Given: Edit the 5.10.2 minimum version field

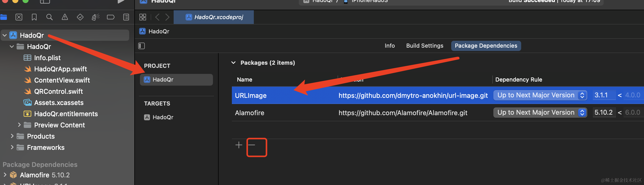Looking at the screenshot, I should point(604,113).
